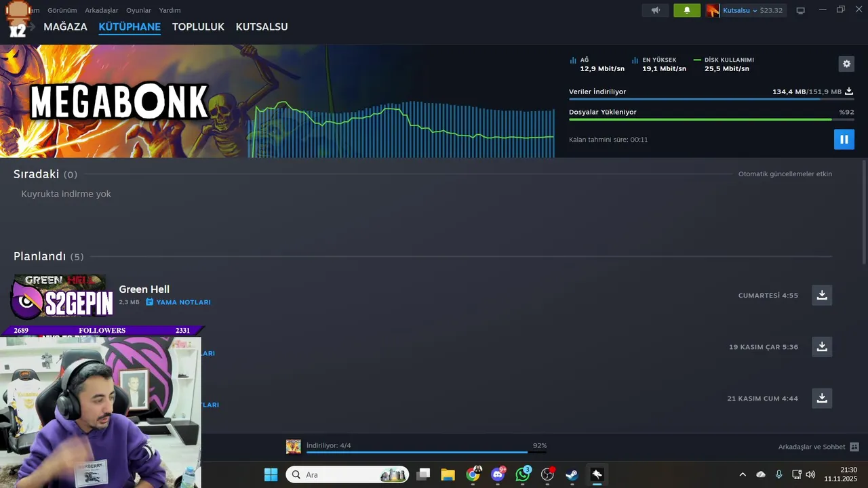Click the OneDrive cloud tray icon
868x488 pixels.
tap(761, 474)
